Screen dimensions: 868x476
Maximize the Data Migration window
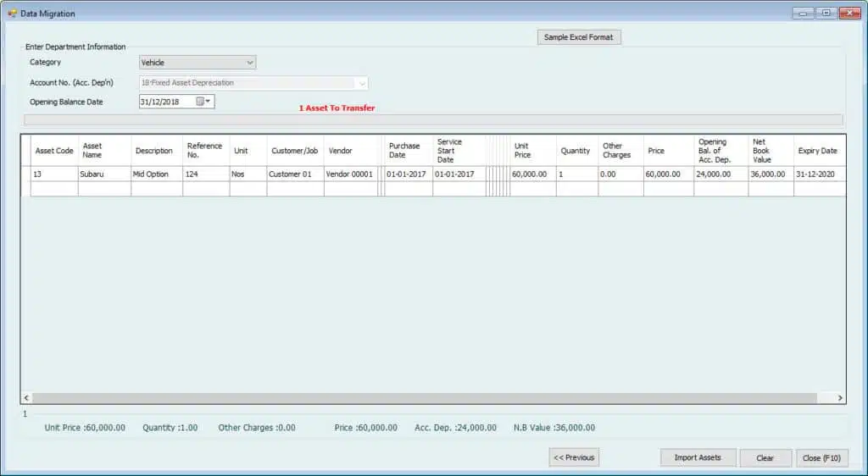point(826,14)
